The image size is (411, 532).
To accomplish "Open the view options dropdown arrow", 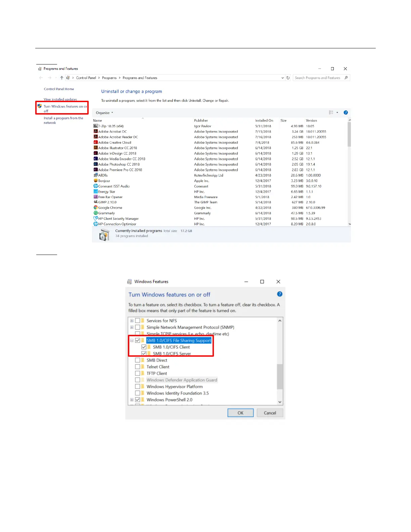I will (337, 113).
